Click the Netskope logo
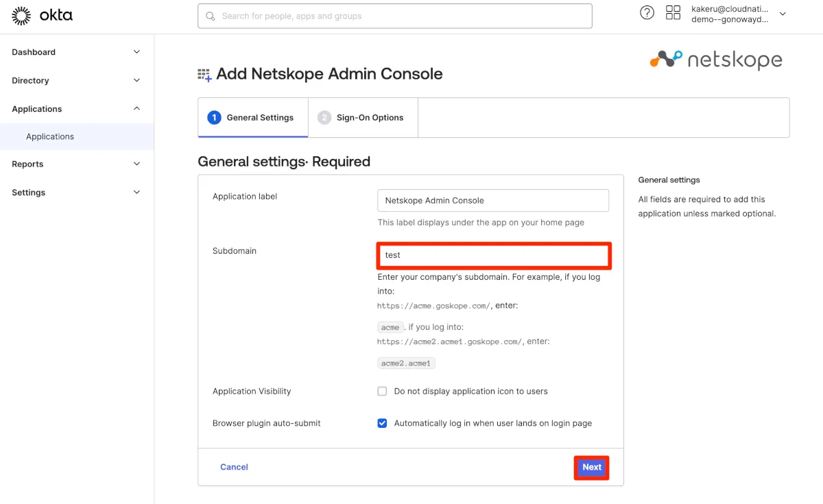 pos(715,60)
